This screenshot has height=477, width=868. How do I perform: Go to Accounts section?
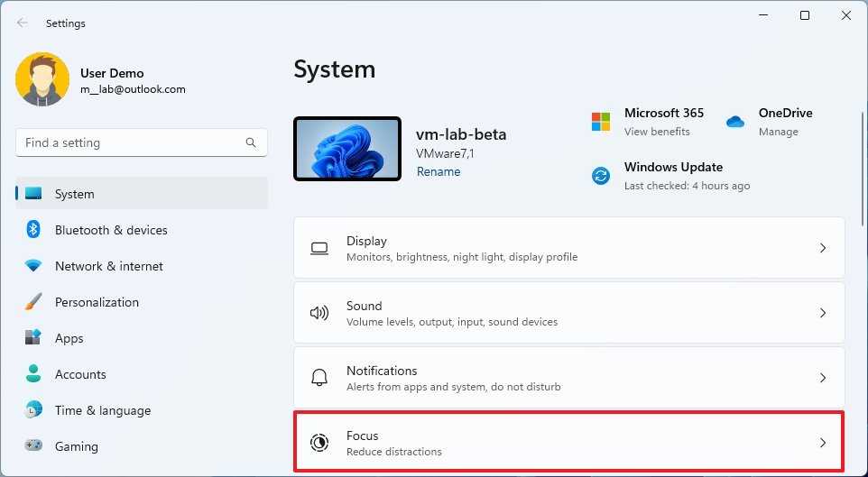pos(80,374)
